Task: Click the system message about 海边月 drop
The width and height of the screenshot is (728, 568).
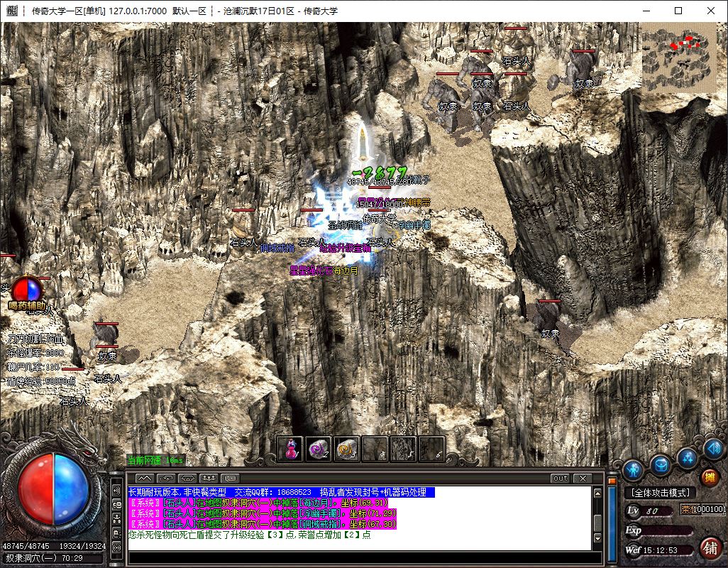Action: (258, 503)
